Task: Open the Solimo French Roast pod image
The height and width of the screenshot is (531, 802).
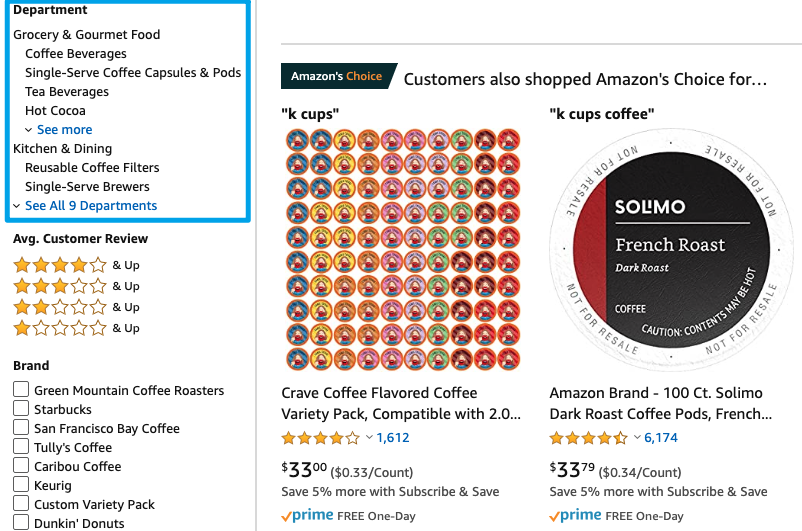Action: pos(671,249)
